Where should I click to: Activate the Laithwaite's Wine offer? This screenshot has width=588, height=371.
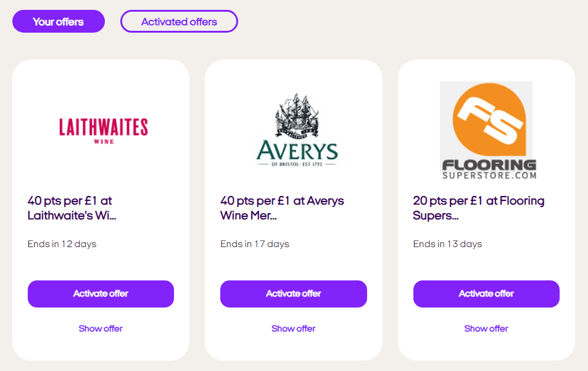101,294
